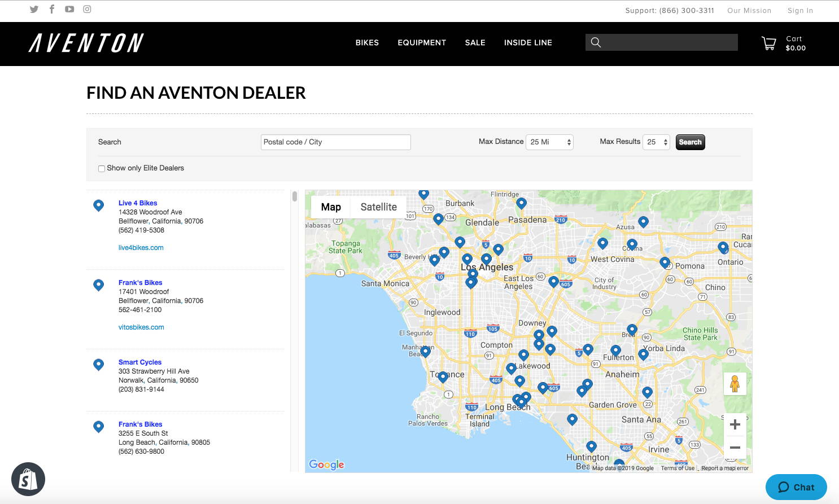Click the dealer Search button

click(690, 142)
